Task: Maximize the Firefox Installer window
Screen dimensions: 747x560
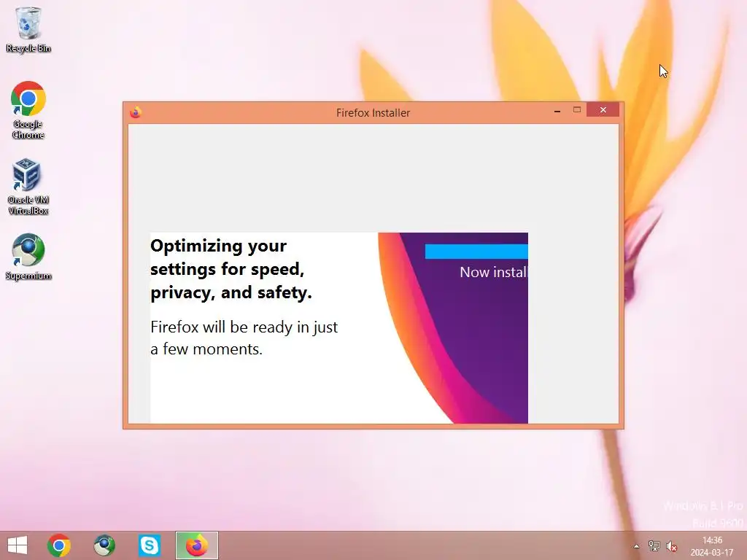Action: 577,110
